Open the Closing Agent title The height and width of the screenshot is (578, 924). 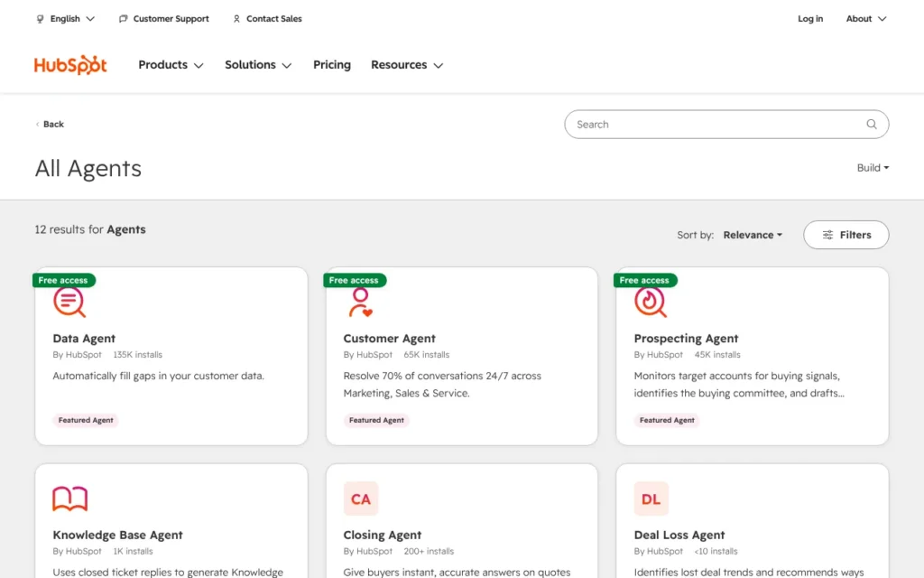(383, 535)
